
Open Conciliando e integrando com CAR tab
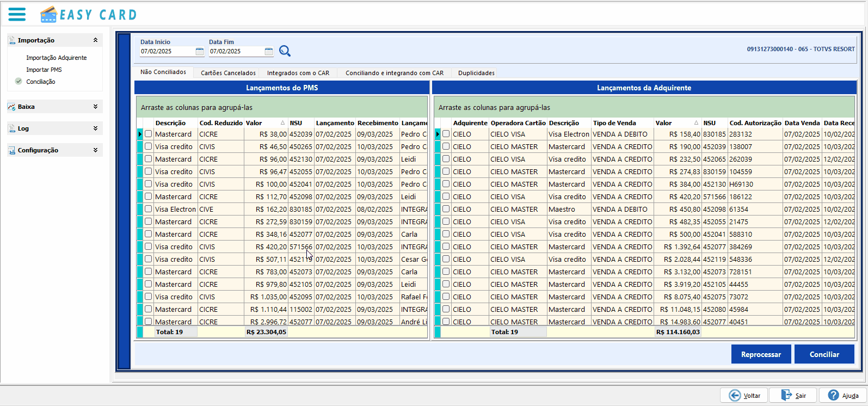(395, 73)
